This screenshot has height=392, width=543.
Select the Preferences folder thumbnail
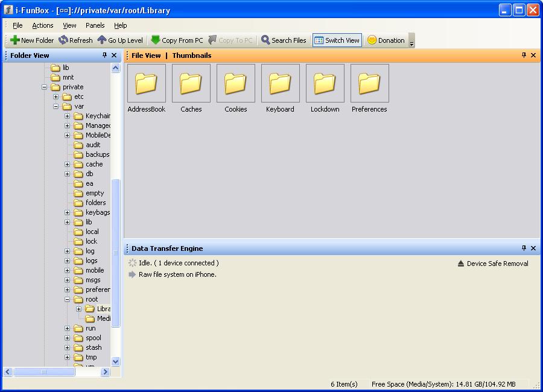pos(369,84)
